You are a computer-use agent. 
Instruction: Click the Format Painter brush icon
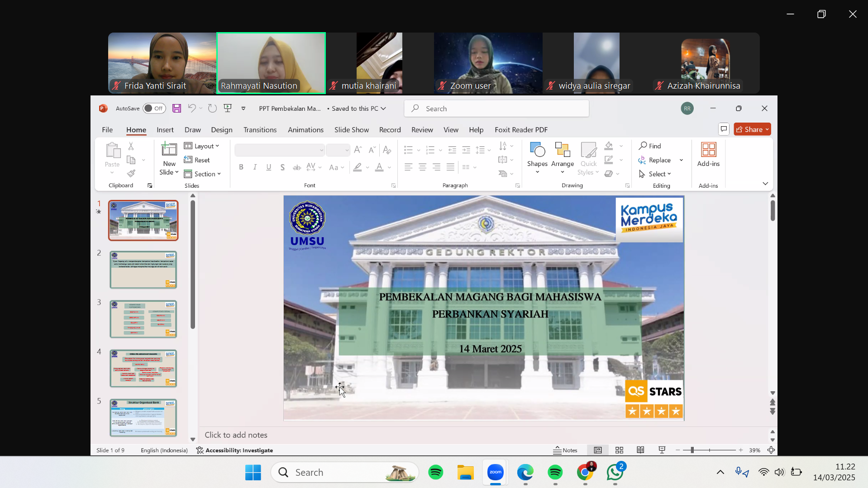point(131,173)
